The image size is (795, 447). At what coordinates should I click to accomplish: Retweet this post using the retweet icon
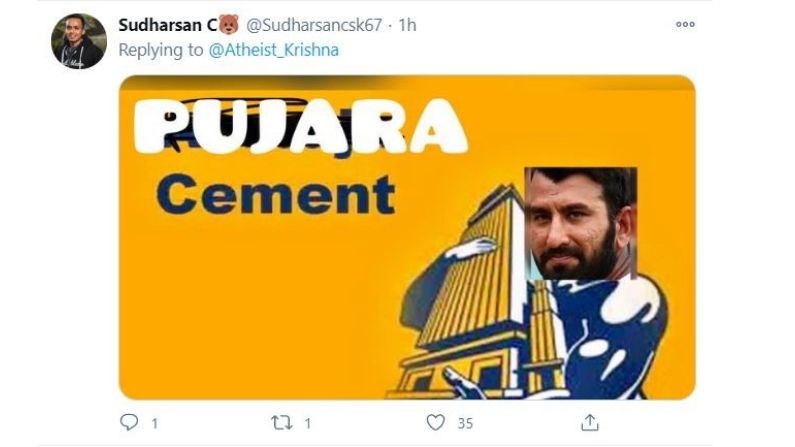click(281, 423)
